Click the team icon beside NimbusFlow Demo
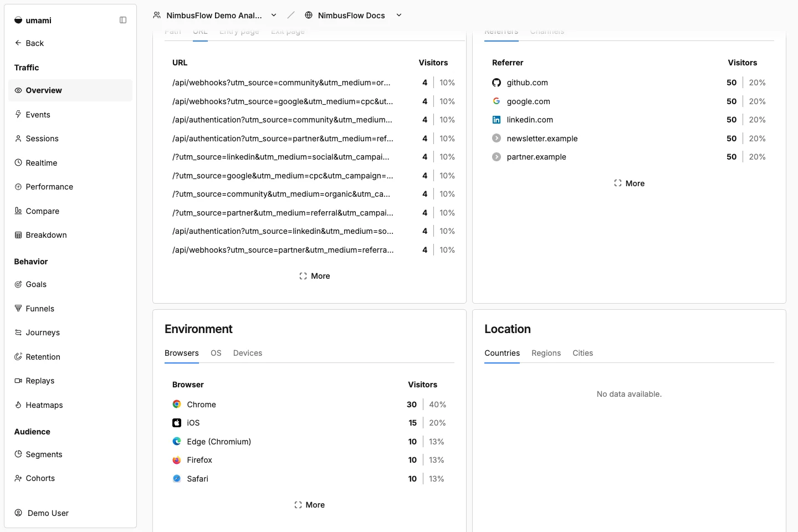Image resolution: width=798 pixels, height=532 pixels. [x=157, y=15]
